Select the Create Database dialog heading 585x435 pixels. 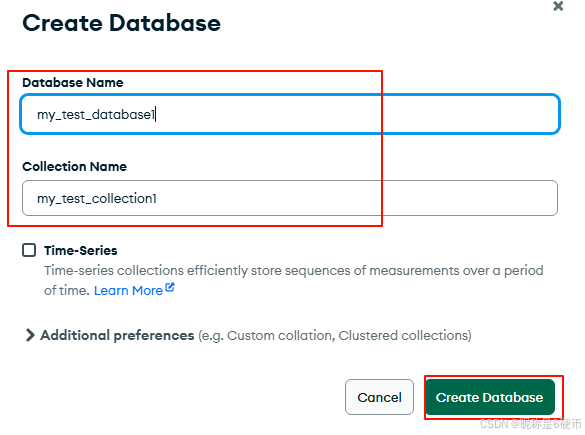click(x=122, y=23)
